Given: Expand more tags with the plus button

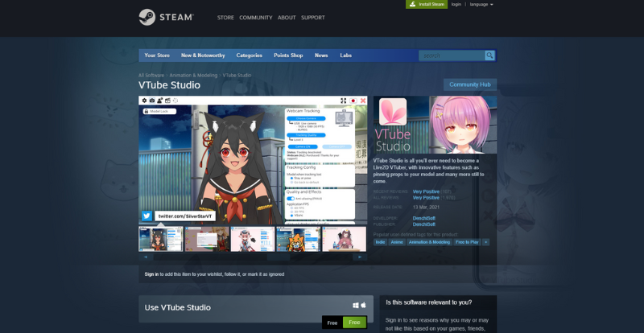Looking at the screenshot, I should [486, 242].
